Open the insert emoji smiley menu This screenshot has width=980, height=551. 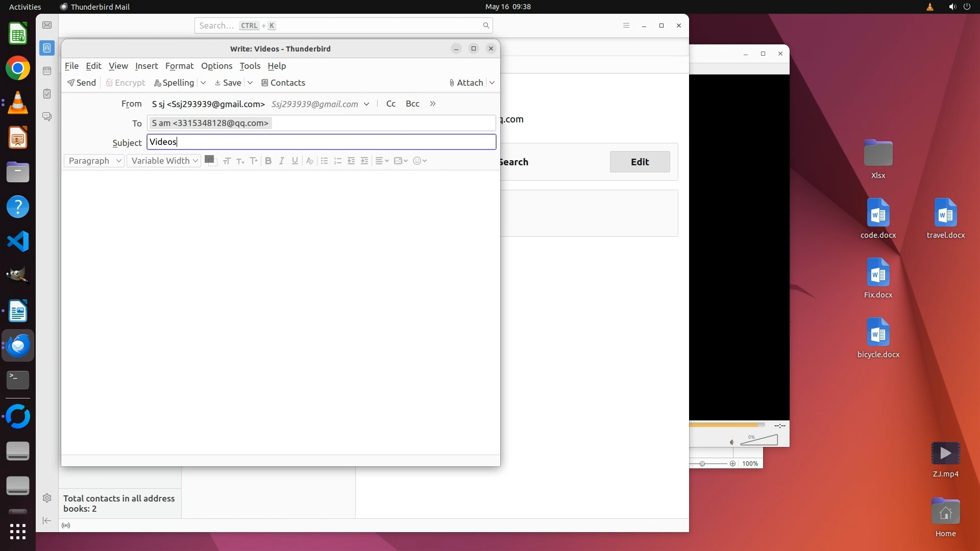(419, 161)
